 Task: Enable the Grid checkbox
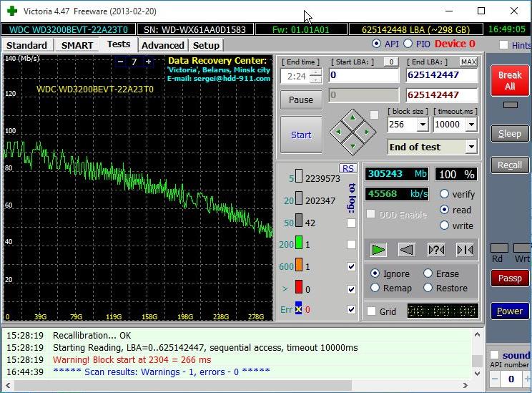pyautogui.click(x=372, y=311)
